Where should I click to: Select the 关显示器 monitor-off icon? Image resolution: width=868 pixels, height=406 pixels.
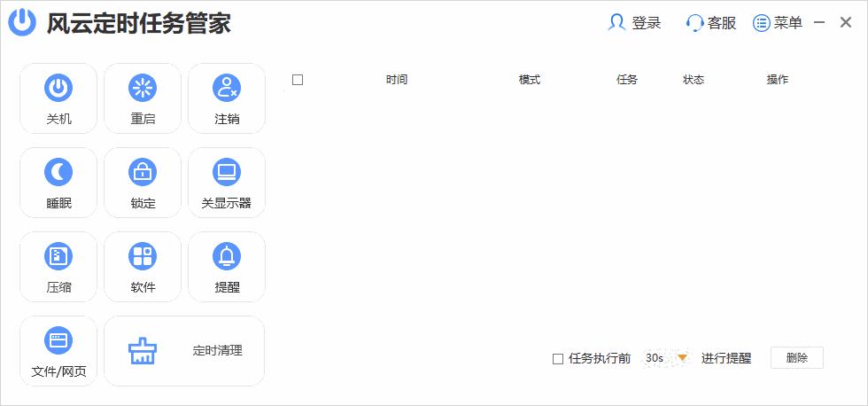(x=227, y=172)
